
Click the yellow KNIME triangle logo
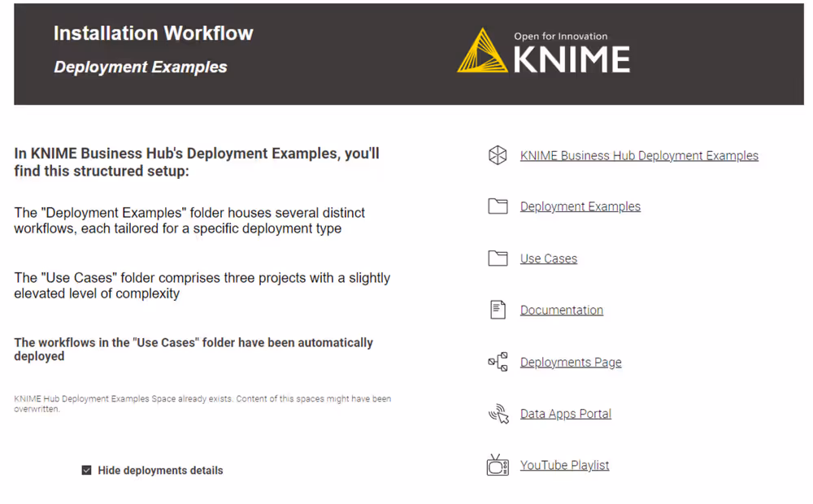tap(482, 52)
